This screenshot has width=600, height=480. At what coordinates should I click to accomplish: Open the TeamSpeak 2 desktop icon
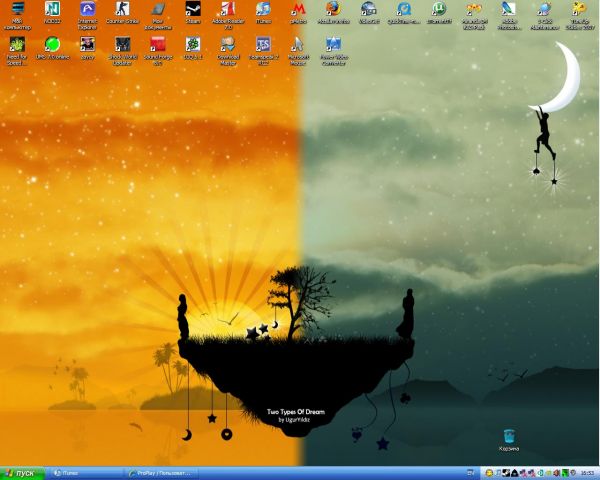coord(262,45)
